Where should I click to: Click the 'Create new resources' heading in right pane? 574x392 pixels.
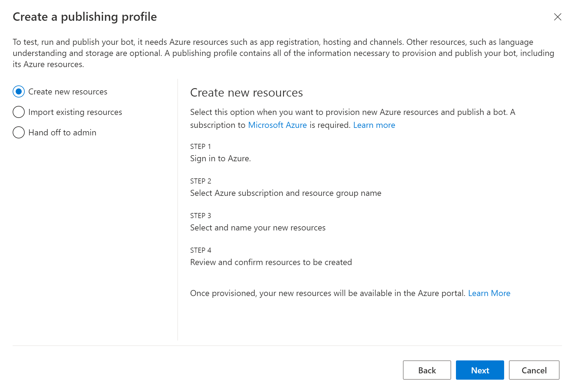pyautogui.click(x=246, y=93)
